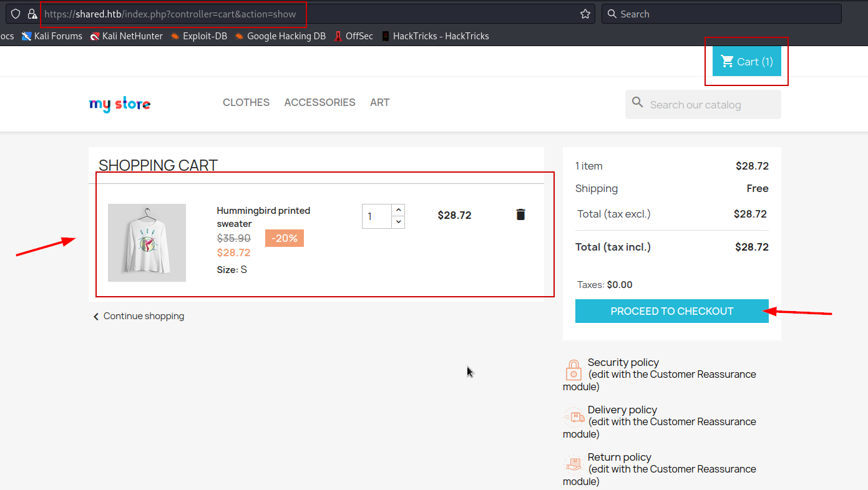Click the -20% discount badge
This screenshot has height=490, width=868.
[285, 238]
